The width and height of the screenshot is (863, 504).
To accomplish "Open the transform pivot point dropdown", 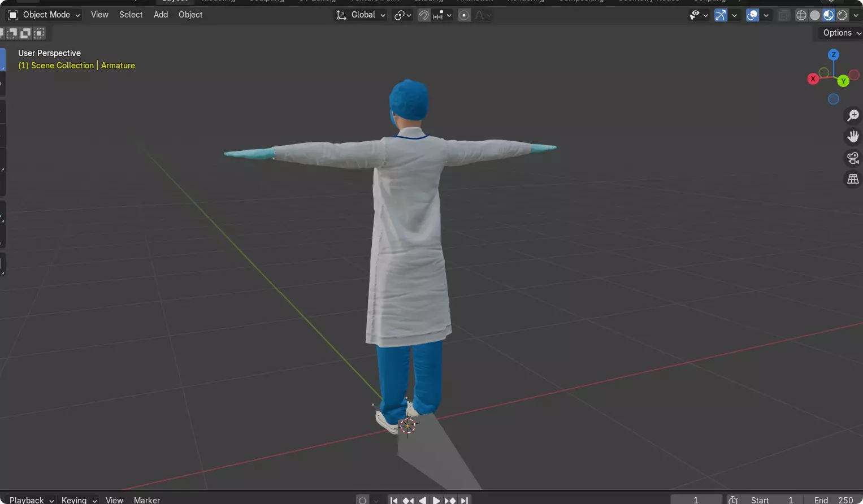I will (x=402, y=15).
